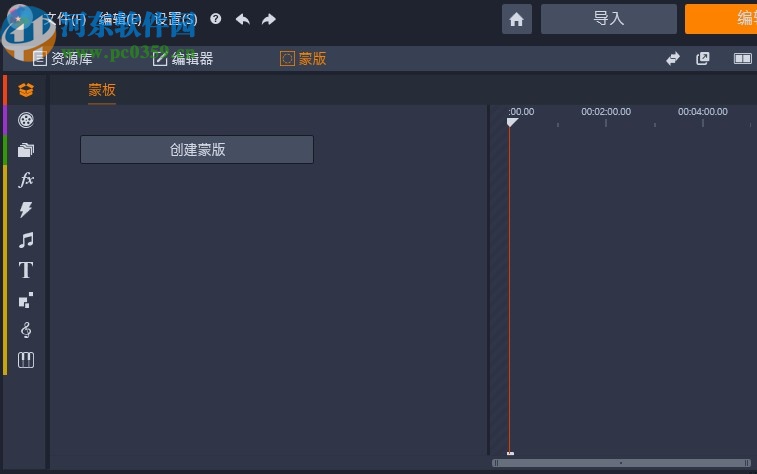Image resolution: width=757 pixels, height=474 pixels.
Task: Undo the last action
Action: click(243, 19)
